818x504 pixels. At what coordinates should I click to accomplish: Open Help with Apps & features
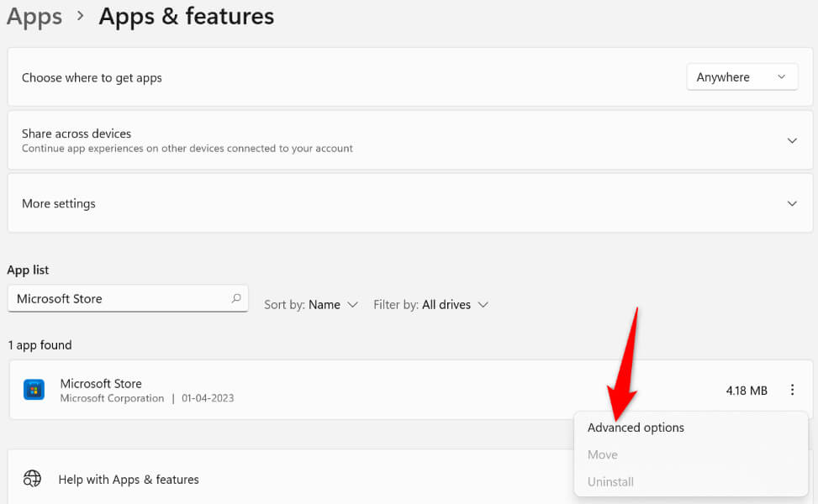(x=129, y=480)
